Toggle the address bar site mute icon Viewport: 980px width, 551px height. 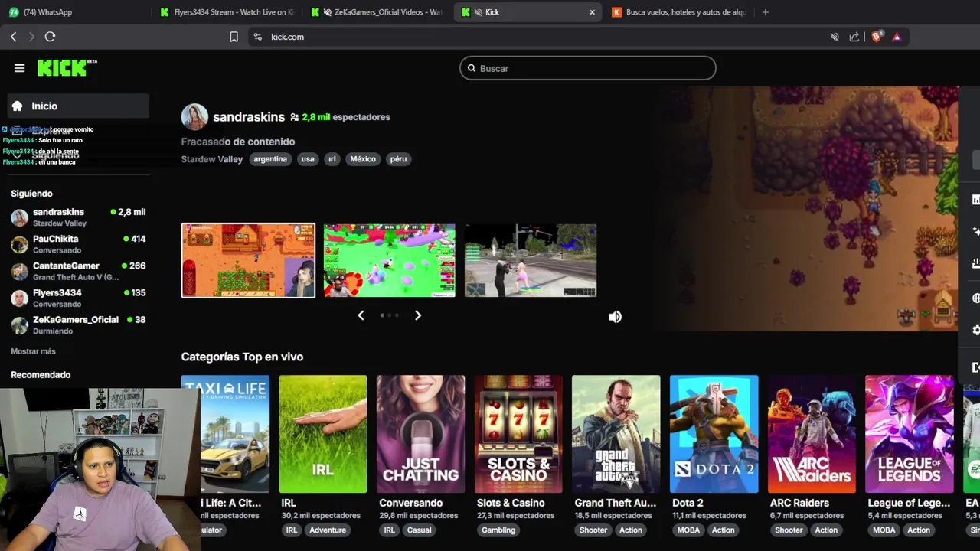[835, 37]
